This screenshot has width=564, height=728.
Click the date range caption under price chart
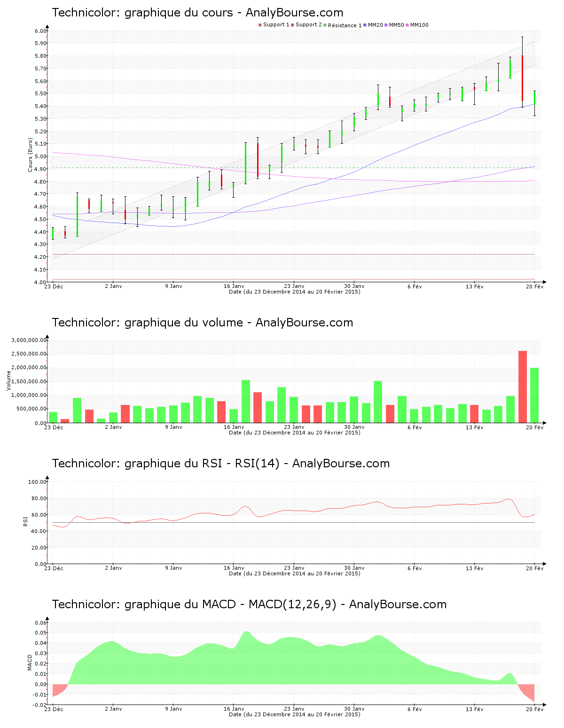295,292
